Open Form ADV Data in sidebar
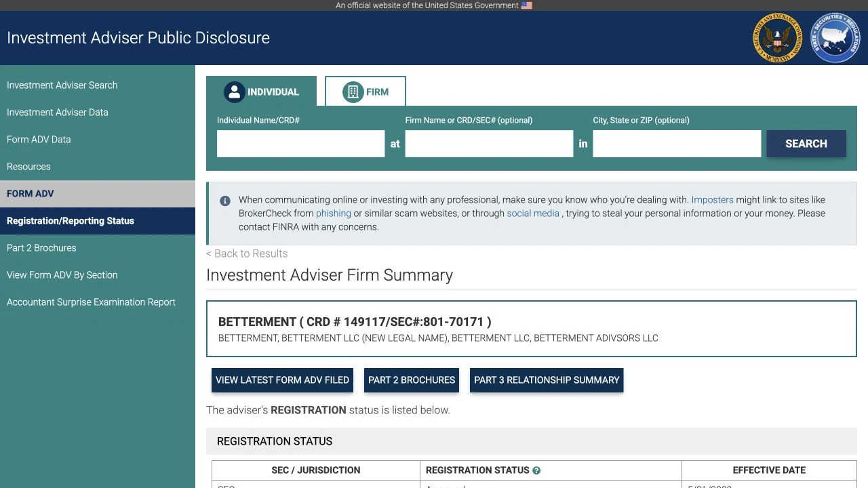The width and height of the screenshot is (868, 488). pos(98,140)
